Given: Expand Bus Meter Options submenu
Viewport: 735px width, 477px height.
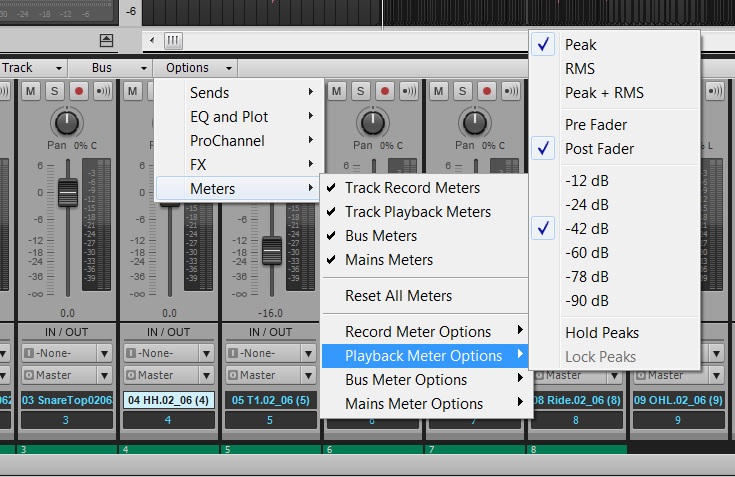Looking at the screenshot, I should click(425, 380).
